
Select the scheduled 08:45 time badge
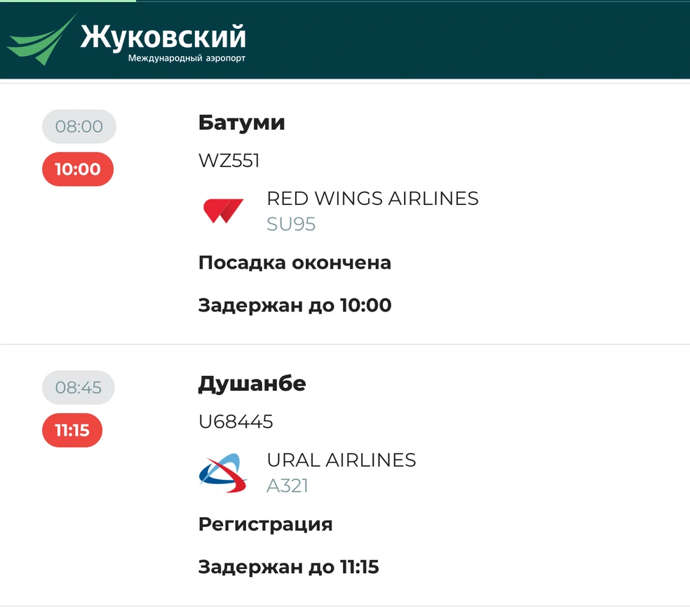click(79, 387)
